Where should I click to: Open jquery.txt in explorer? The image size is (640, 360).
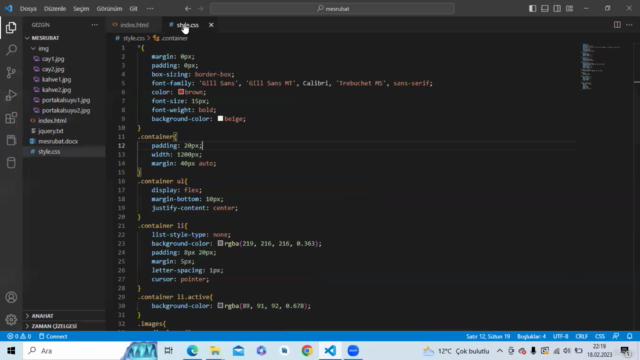point(51,131)
